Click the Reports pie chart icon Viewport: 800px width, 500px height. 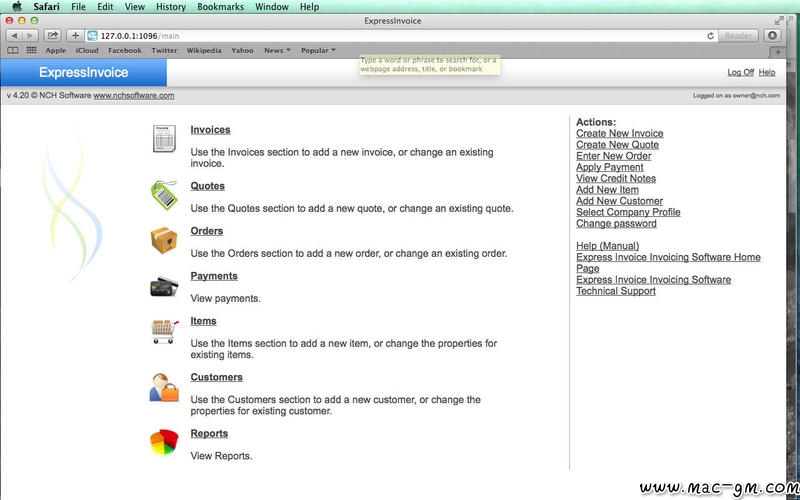click(164, 442)
